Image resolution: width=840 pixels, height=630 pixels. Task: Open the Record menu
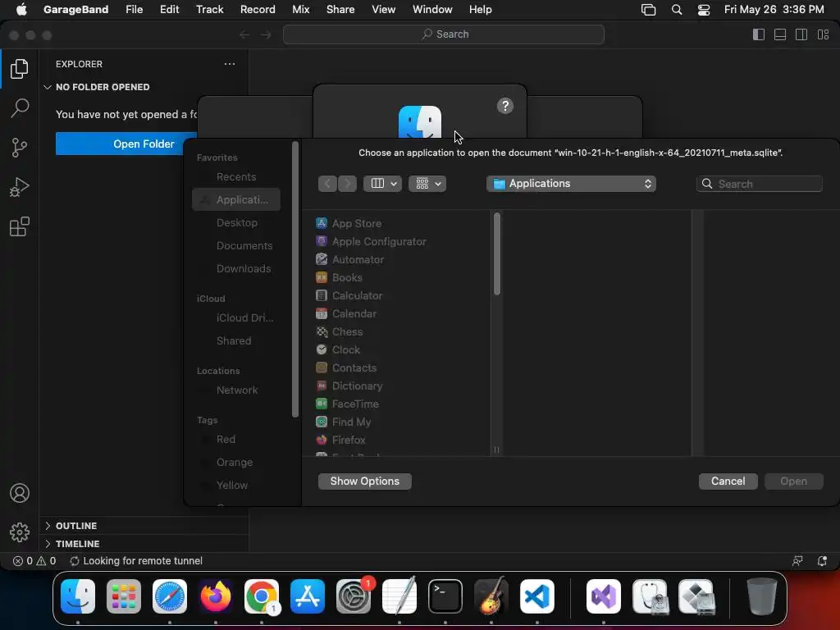pos(258,10)
